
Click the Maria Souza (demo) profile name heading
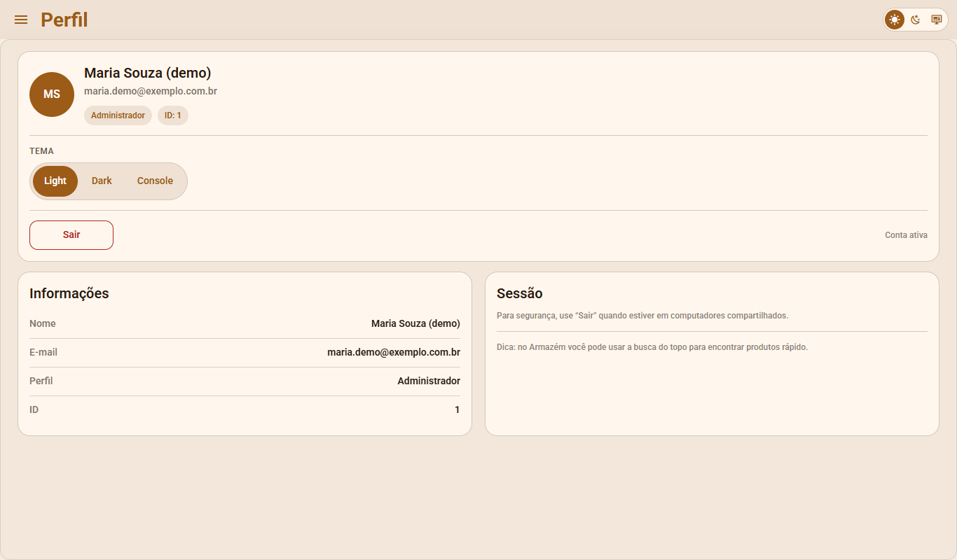[148, 73]
